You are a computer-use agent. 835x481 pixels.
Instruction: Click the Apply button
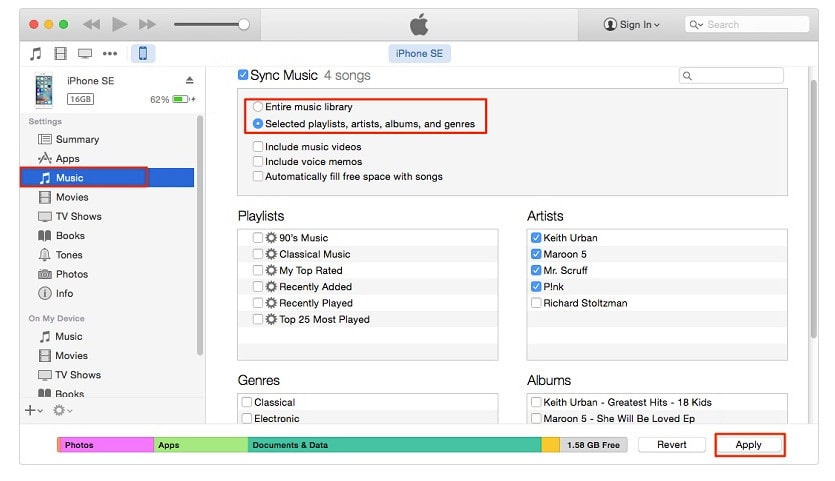[x=749, y=445]
